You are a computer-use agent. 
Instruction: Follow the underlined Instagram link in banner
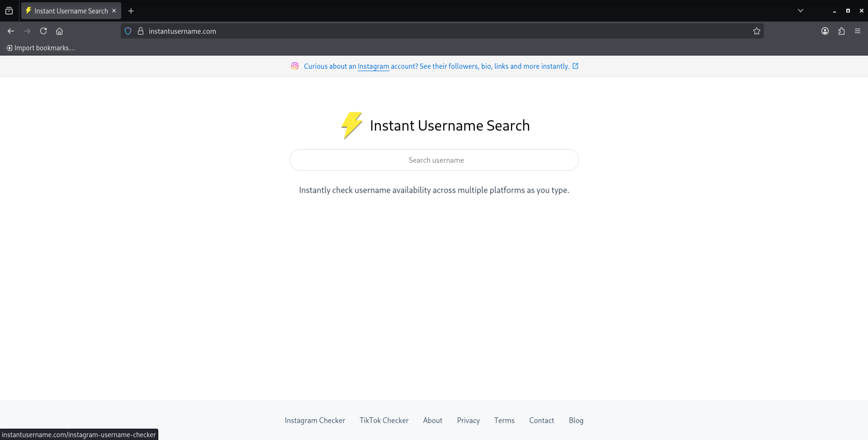(x=373, y=66)
